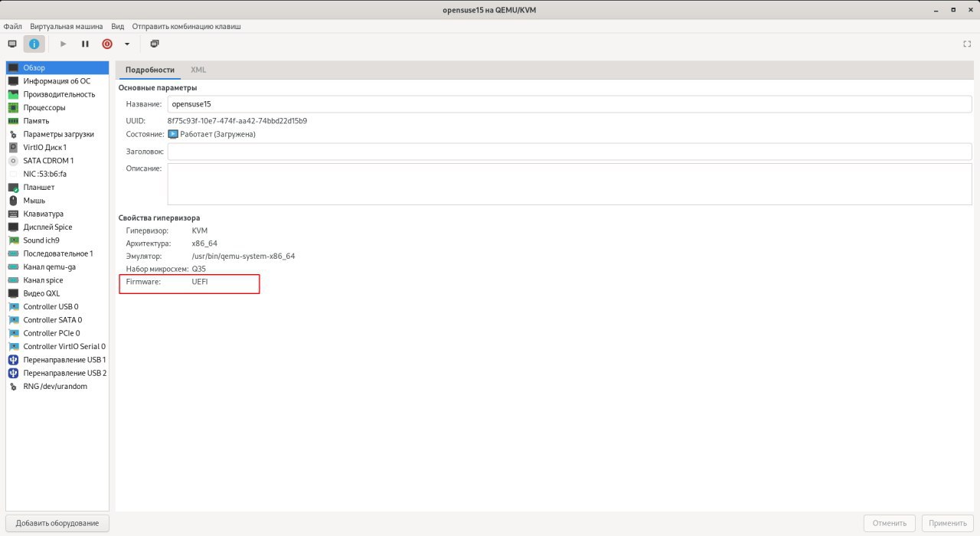Pause the virtual machine
Screen dimensions: 980x536
tap(85, 44)
